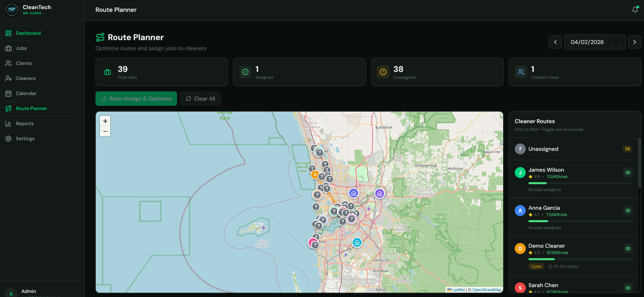Click the Cleaners Used people icon
The width and height of the screenshot is (644, 297).
tap(521, 72)
